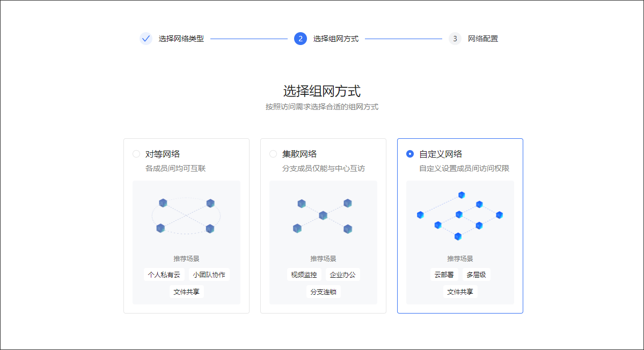Click the center hub node in 集散网络 diagram
644x350 pixels.
pyautogui.click(x=323, y=215)
